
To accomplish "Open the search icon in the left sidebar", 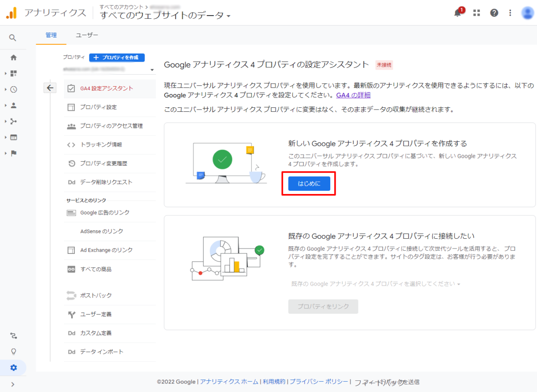I will click(x=13, y=38).
